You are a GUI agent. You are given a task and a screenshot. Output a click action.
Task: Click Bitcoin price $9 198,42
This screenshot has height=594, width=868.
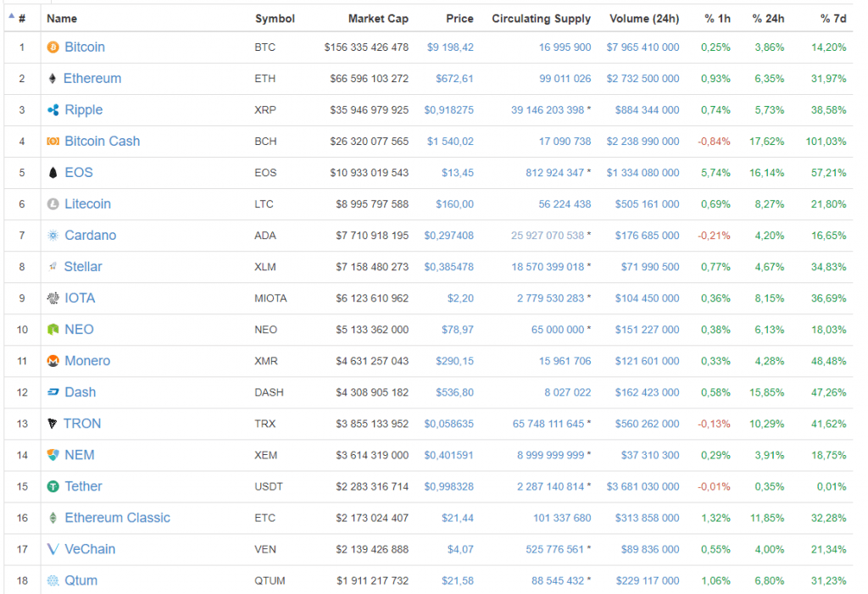[x=450, y=47]
